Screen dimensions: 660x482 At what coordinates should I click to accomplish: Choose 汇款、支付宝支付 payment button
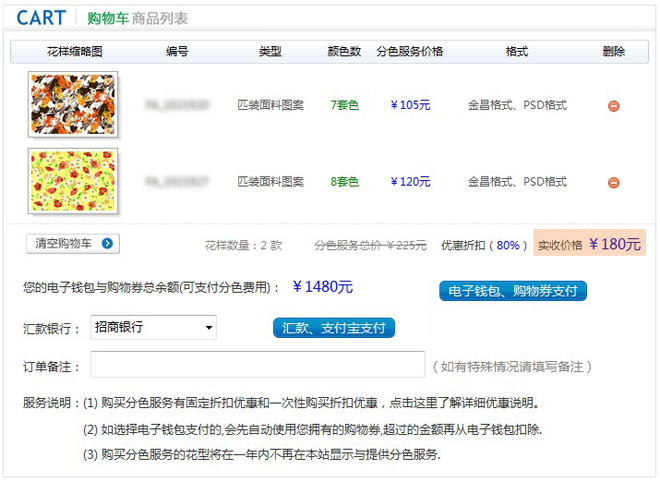(334, 328)
